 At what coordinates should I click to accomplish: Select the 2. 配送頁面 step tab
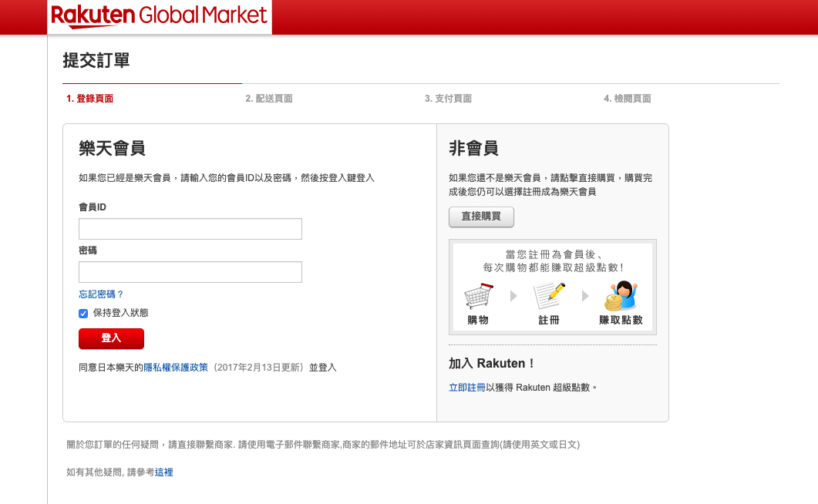(x=268, y=99)
